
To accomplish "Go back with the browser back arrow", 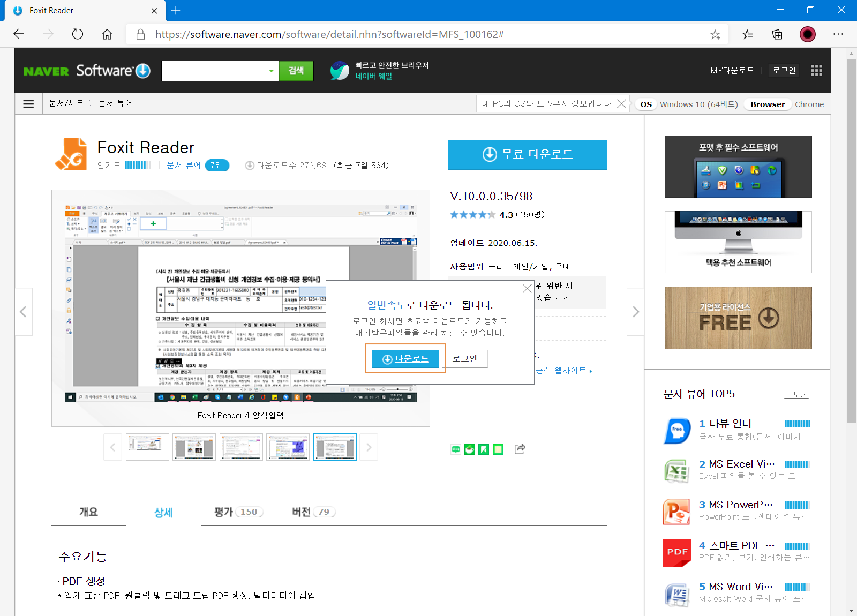I will pyautogui.click(x=19, y=34).
